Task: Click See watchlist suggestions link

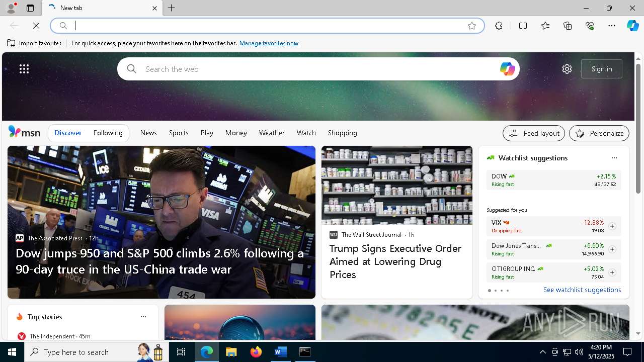Action: tap(582, 290)
